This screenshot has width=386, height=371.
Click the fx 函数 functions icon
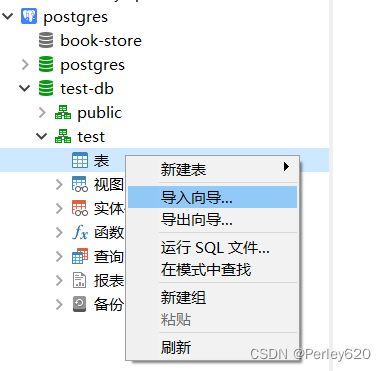tap(80, 232)
